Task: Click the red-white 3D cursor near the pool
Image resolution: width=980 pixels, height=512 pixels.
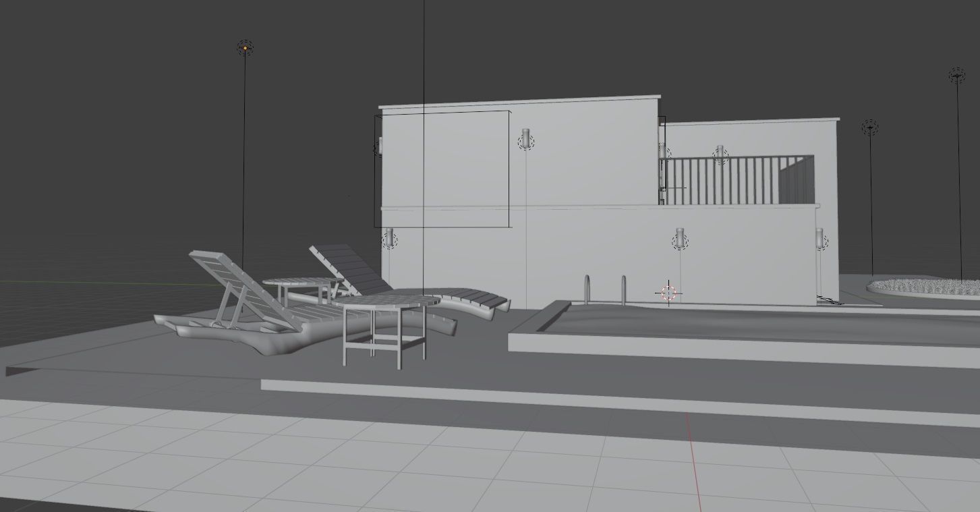Action: (x=668, y=293)
